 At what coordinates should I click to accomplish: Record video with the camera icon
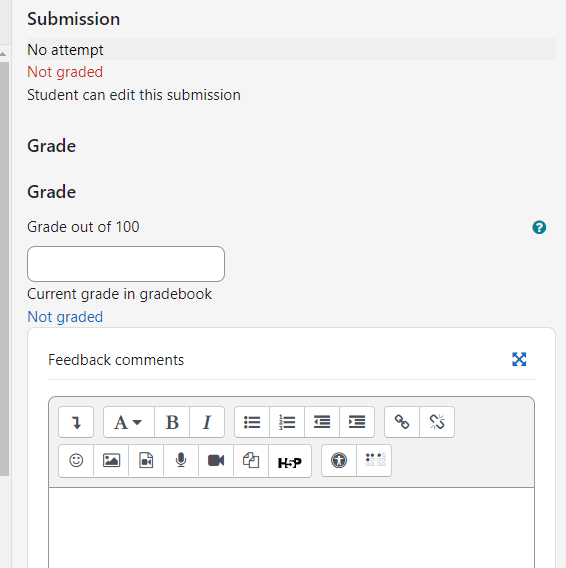tap(216, 461)
